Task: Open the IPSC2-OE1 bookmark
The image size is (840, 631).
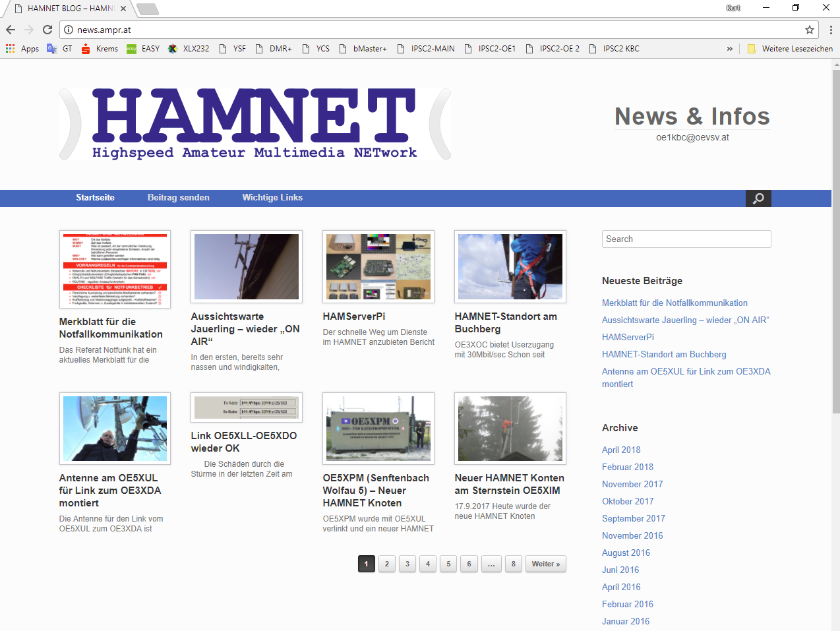Action: (x=491, y=49)
